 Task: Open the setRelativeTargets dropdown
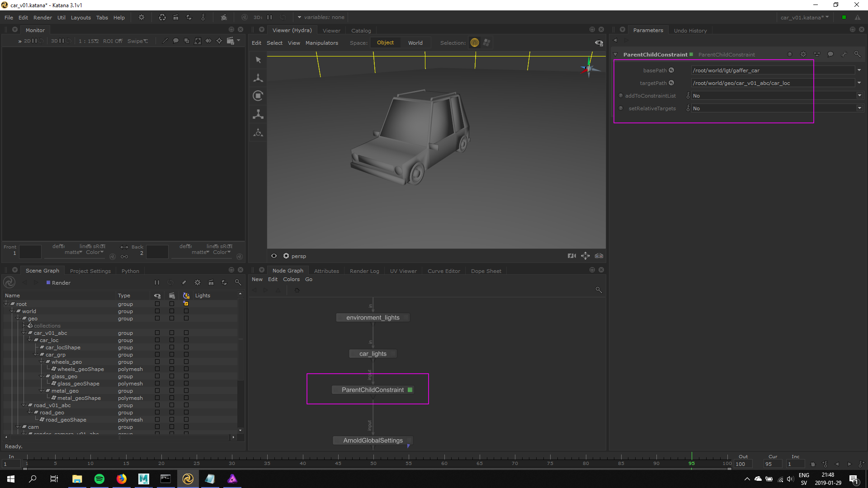[x=859, y=108]
